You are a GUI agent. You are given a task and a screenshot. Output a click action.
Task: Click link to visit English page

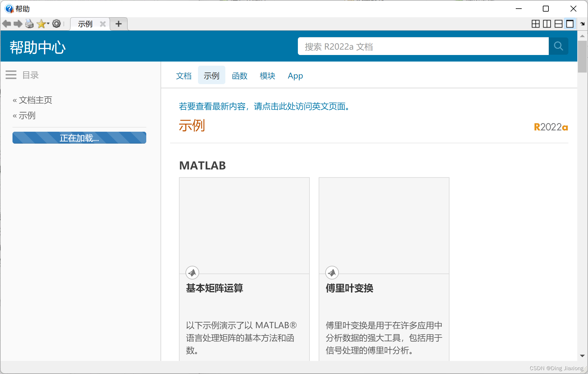[265, 106]
